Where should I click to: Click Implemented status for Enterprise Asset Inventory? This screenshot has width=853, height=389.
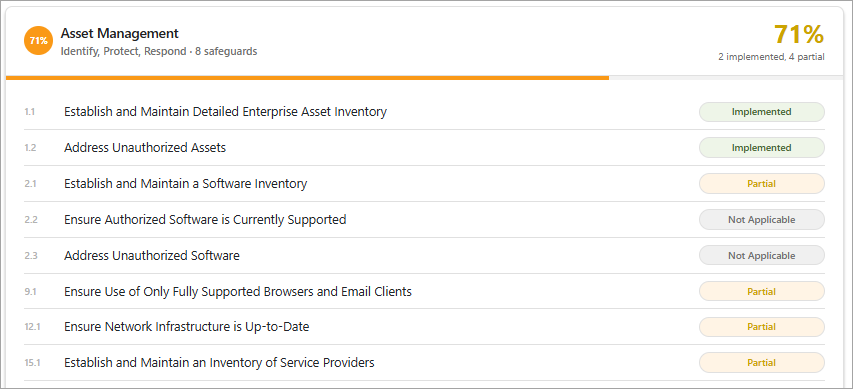[762, 112]
